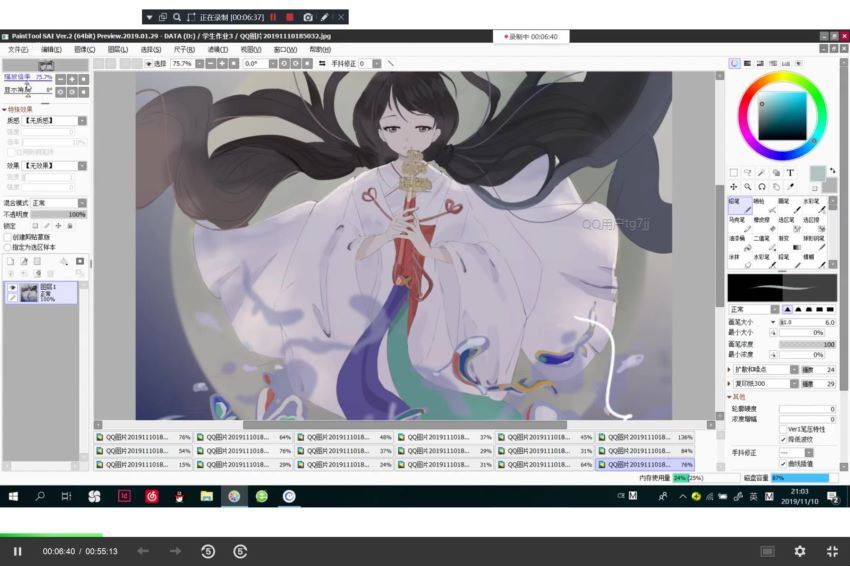Show the RGB slider color panel

tap(748, 63)
